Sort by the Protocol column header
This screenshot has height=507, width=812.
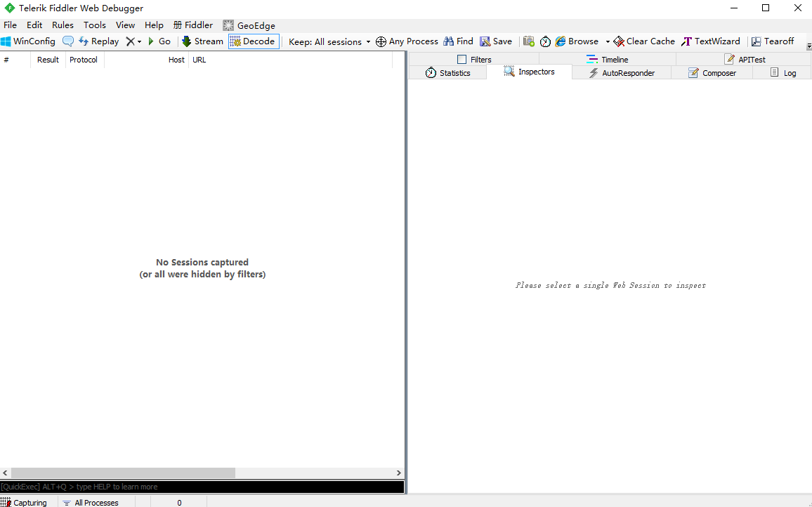(84, 60)
